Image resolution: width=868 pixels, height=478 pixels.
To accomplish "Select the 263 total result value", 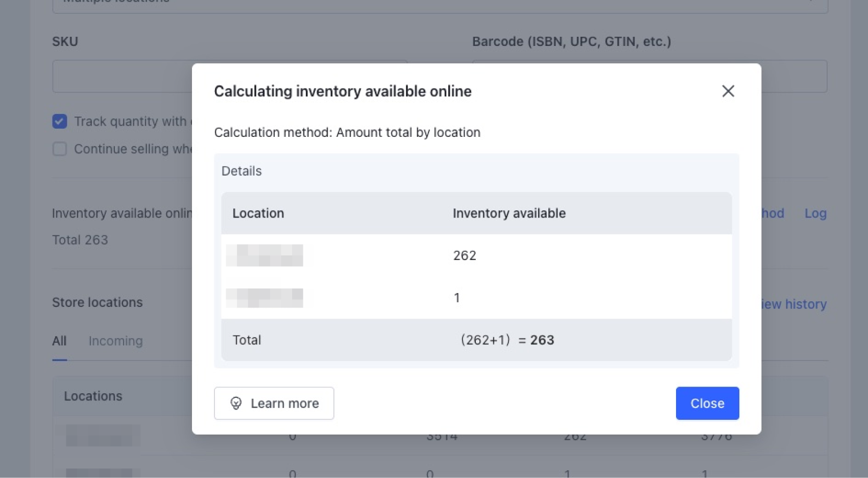I will tap(542, 340).
